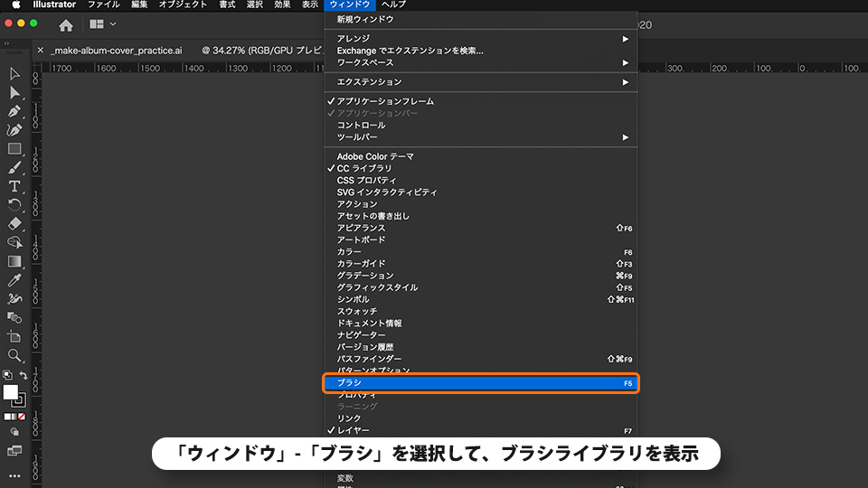Select the Selection tool arrow
868x488 pixels.
click(x=14, y=73)
